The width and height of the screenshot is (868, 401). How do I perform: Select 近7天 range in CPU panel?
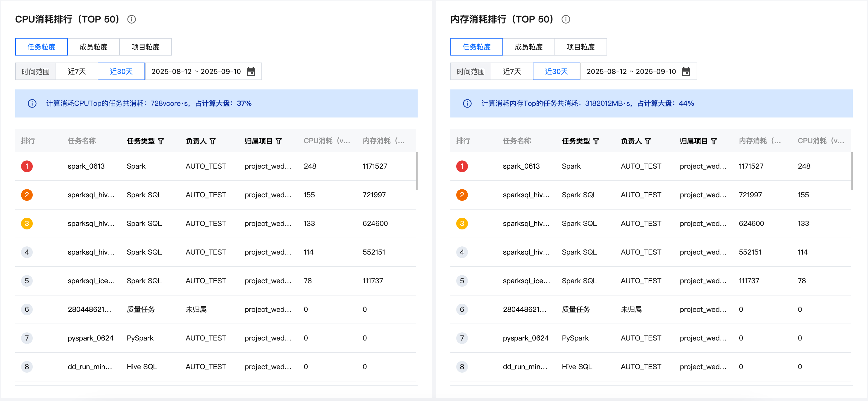coord(77,72)
